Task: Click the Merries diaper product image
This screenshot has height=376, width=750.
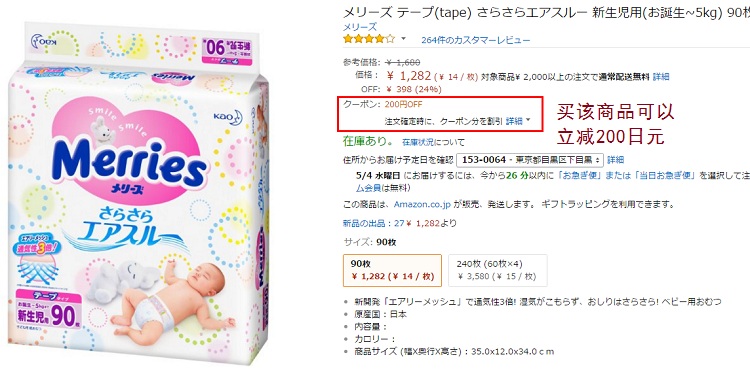Action: [139, 194]
